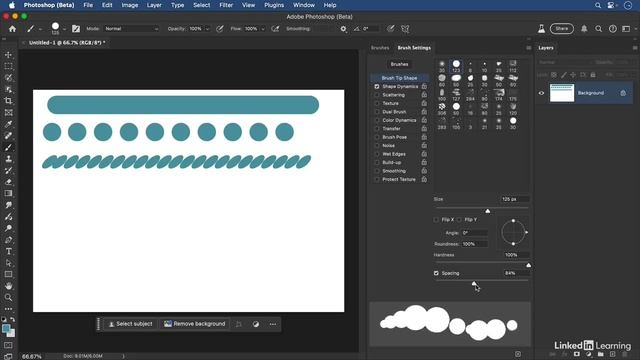Open more options in contextual task bar

(273, 324)
